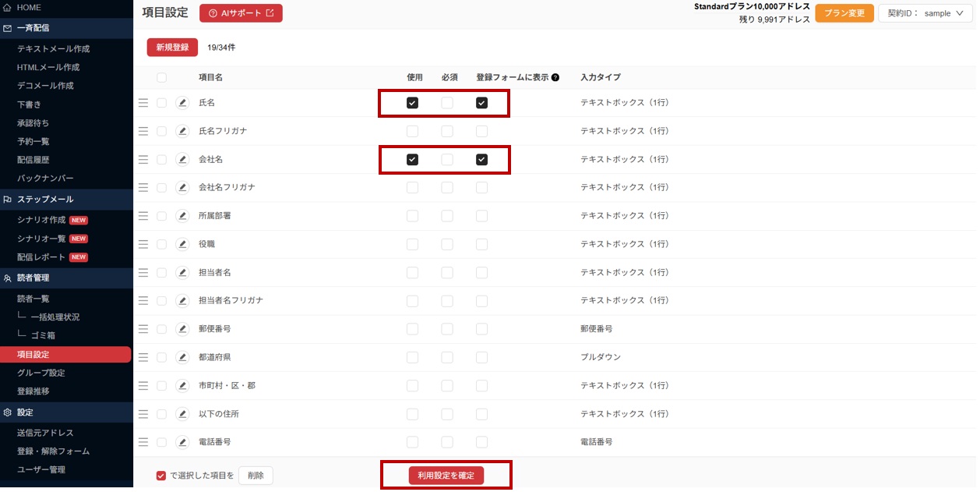Screen dimensions: 980x492
Task: Open グループ設定 in the sidebar
Action: pyautogui.click(x=41, y=373)
